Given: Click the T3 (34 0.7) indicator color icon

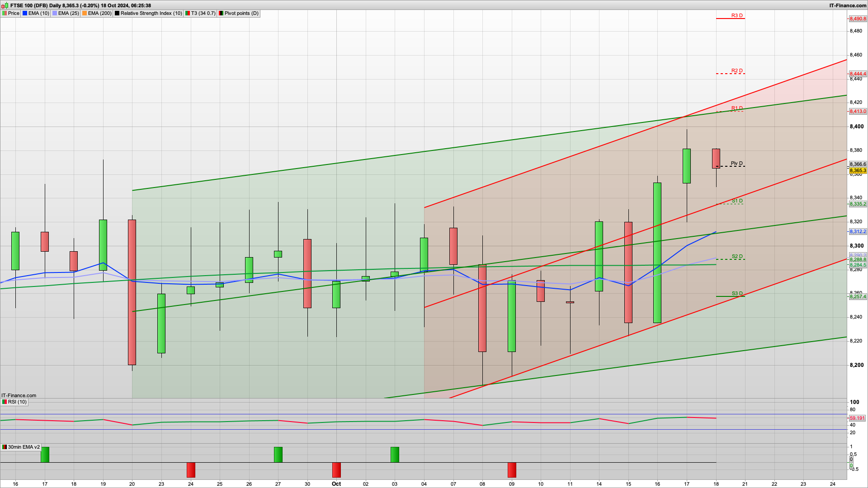Looking at the screenshot, I should tap(187, 14).
